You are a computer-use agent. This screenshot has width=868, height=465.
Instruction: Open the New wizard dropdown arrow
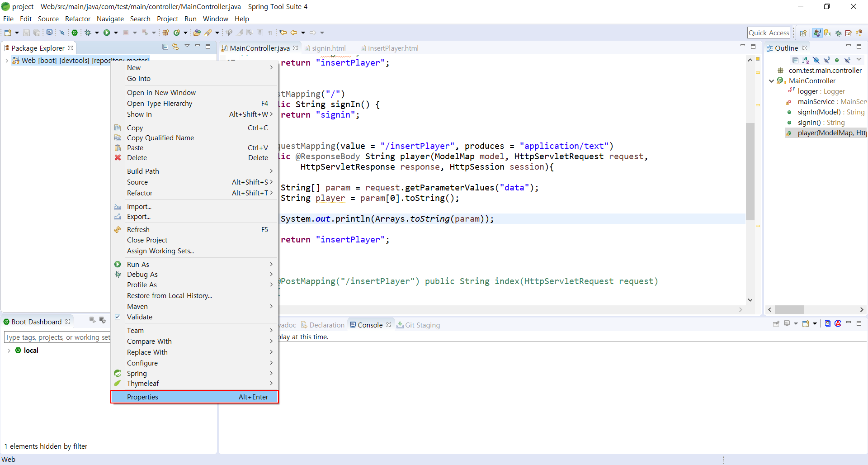[x=17, y=33]
